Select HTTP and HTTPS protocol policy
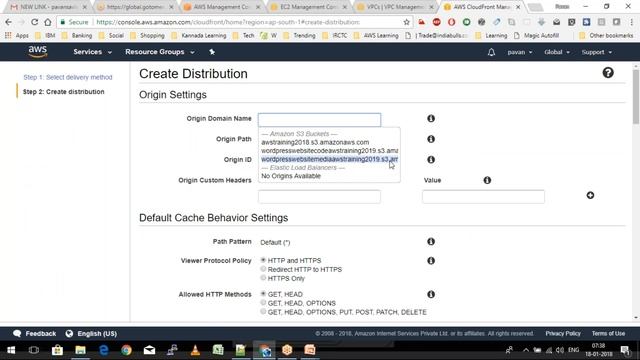 pyautogui.click(x=263, y=260)
